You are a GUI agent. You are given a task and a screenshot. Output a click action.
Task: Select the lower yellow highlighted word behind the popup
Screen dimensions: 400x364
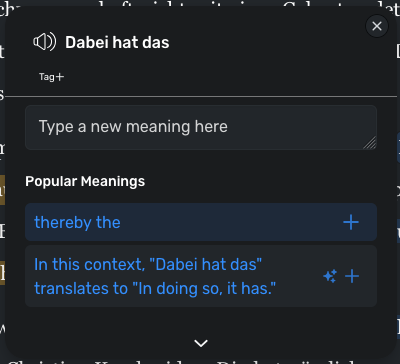click(x=2, y=273)
